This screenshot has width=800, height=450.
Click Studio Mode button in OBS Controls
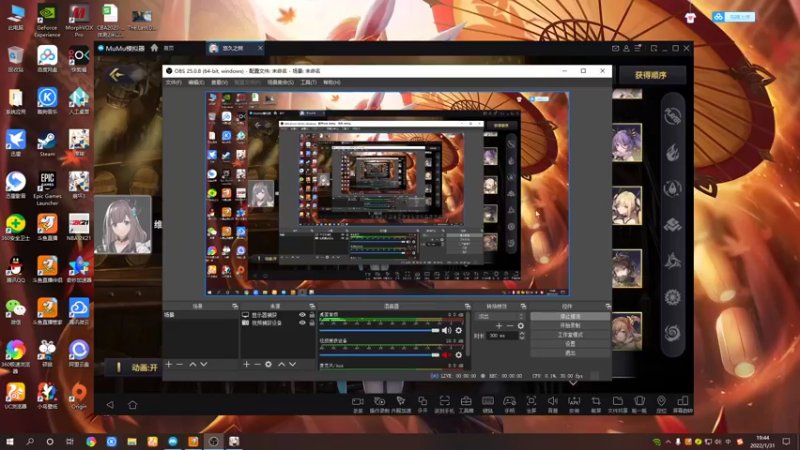570,335
